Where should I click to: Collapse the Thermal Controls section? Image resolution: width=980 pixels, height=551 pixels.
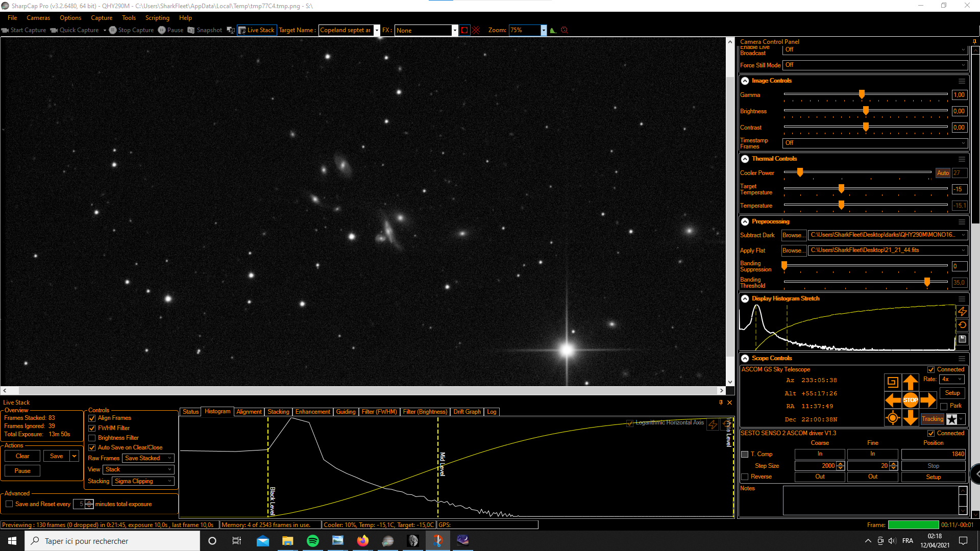pos(745,159)
